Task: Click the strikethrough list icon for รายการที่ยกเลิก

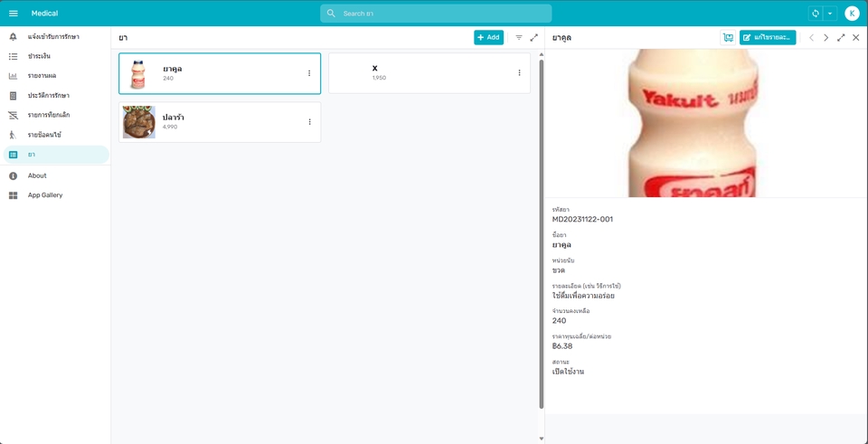Action: coord(14,115)
